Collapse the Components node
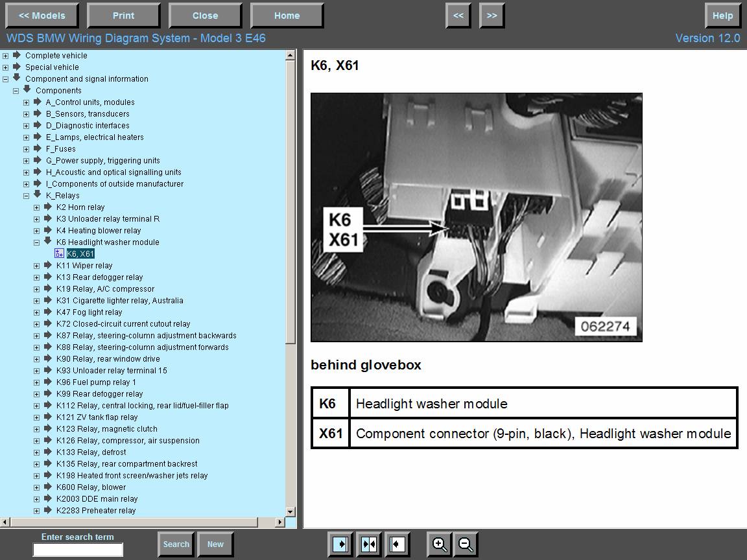Screen dimensions: 747x560 pyautogui.click(x=16, y=91)
